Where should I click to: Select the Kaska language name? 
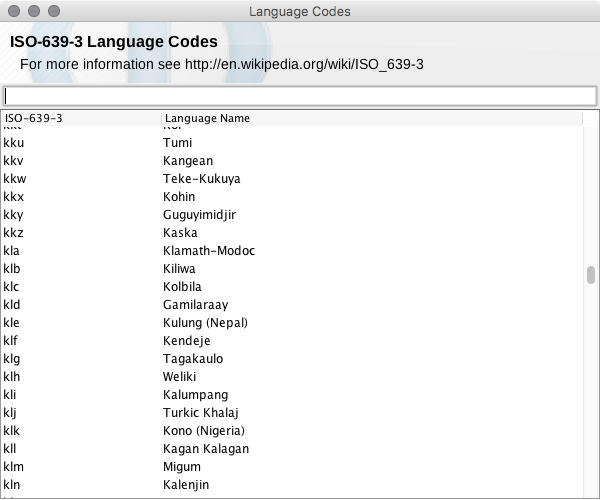pyautogui.click(x=180, y=233)
